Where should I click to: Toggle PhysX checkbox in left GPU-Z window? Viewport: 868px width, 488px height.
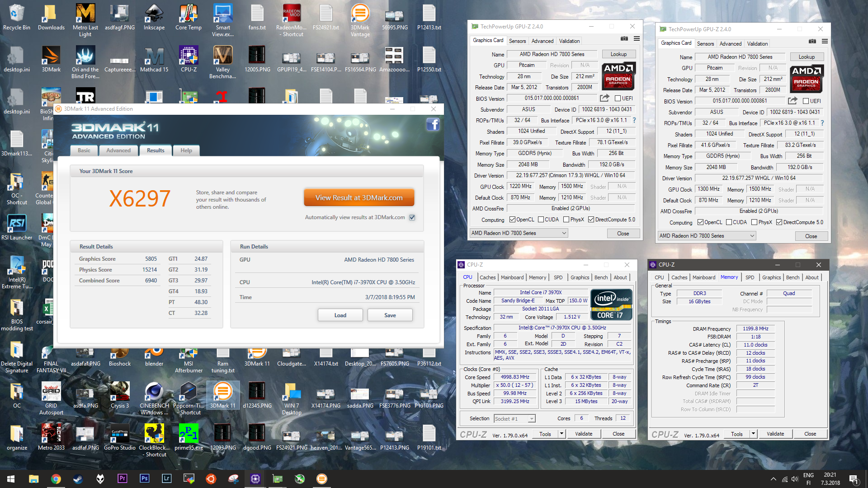(x=566, y=220)
